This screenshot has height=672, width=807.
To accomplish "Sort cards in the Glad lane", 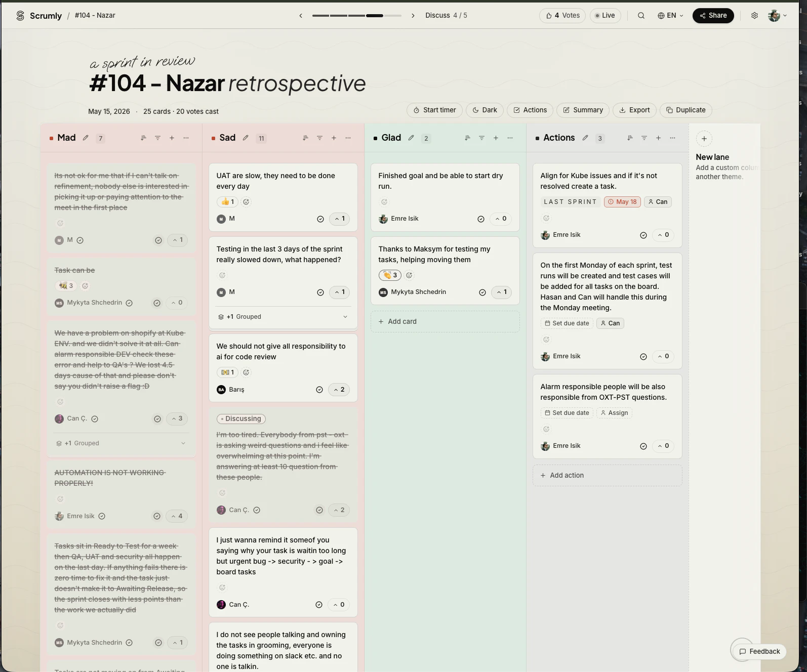I will point(467,138).
